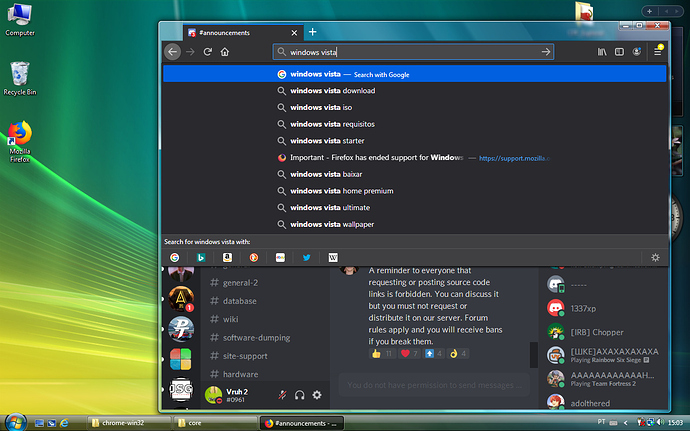
Task: Pick Amazon from the one-off search engines
Action: tap(227, 257)
